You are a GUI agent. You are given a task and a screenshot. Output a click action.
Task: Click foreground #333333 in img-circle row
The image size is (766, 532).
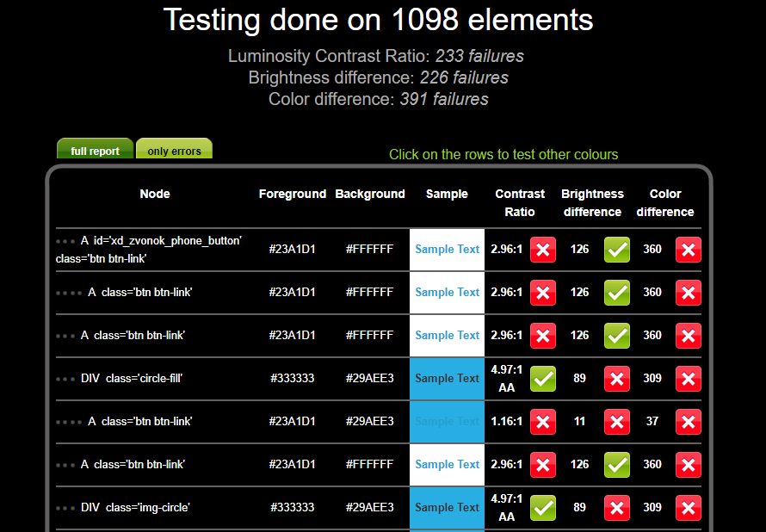(x=292, y=507)
